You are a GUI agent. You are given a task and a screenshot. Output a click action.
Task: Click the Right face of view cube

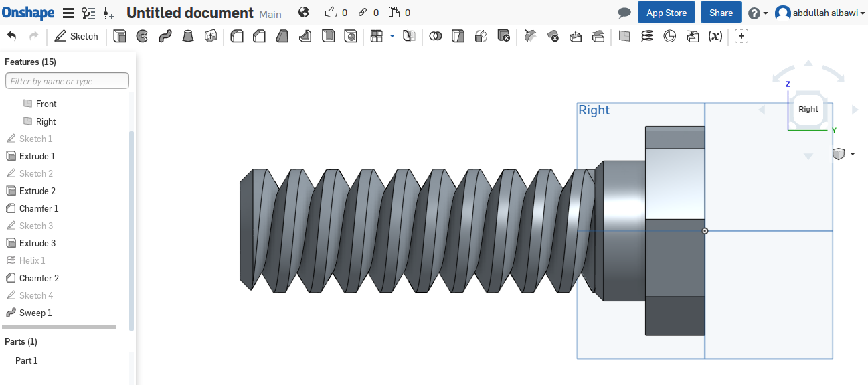click(x=808, y=109)
